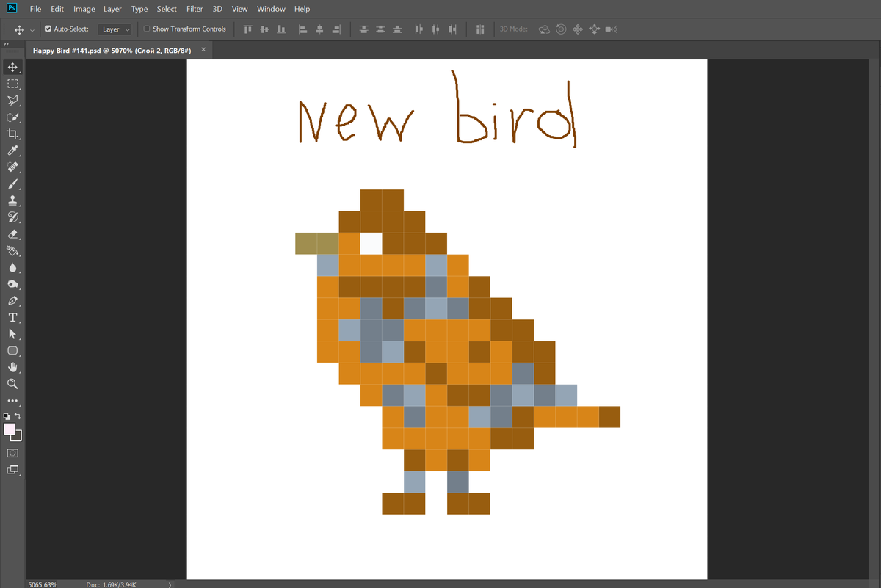The image size is (881, 588).
Task: Toggle Show Transform Controls checkbox
Action: point(146,29)
